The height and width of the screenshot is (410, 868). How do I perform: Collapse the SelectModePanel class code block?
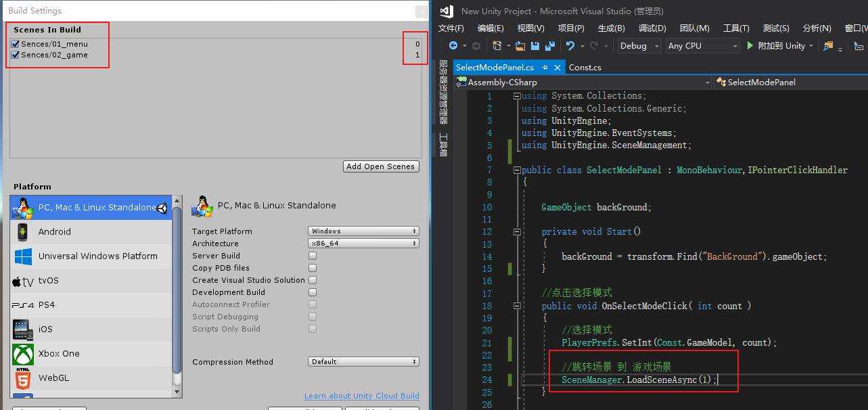(517, 170)
